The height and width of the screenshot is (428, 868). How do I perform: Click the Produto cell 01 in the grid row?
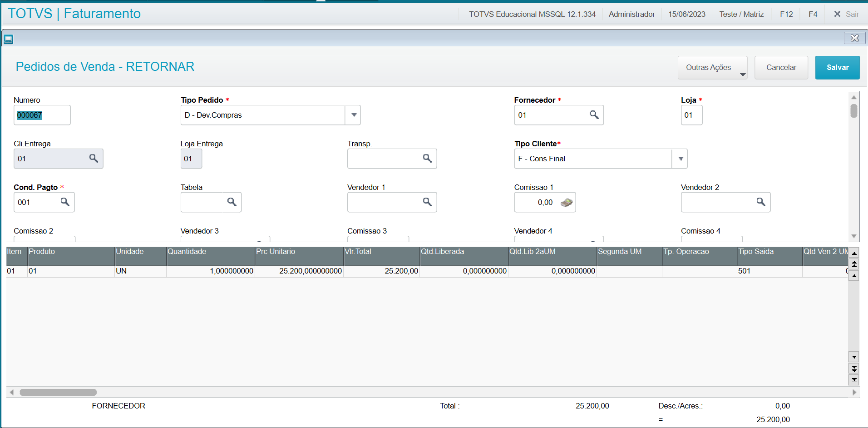click(71, 271)
